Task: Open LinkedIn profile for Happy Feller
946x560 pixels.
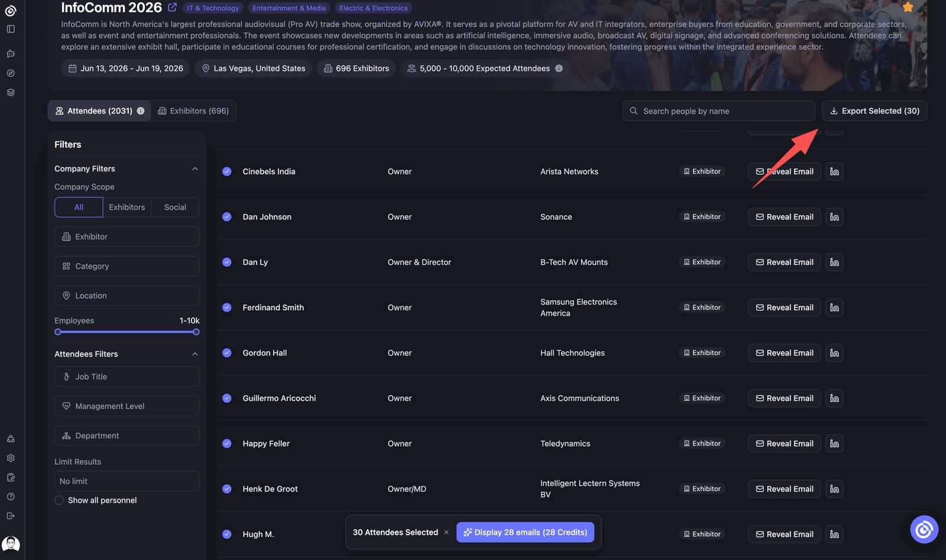Action: pyautogui.click(x=834, y=444)
